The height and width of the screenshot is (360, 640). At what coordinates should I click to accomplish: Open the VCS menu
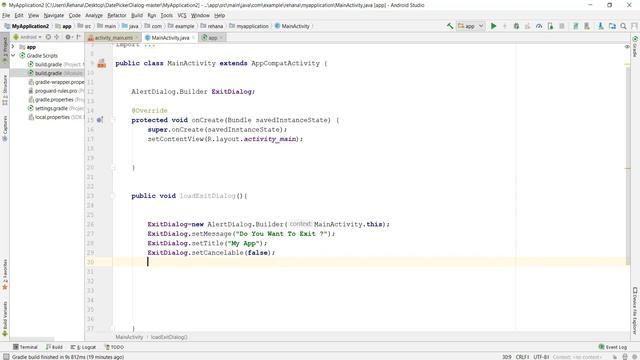pos(182,15)
